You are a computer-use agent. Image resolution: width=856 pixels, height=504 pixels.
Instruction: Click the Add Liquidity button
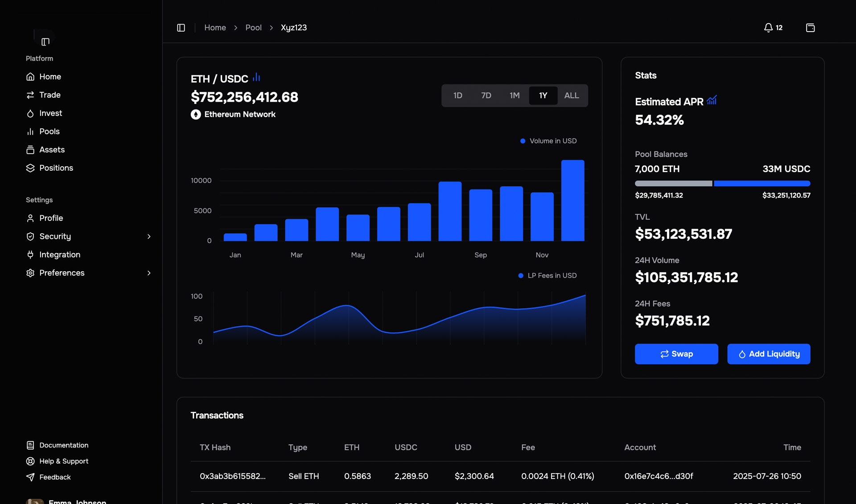[768, 354]
